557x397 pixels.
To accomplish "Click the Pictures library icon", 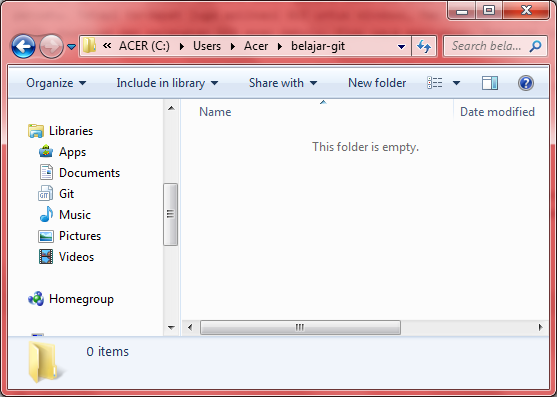I will tap(46, 236).
